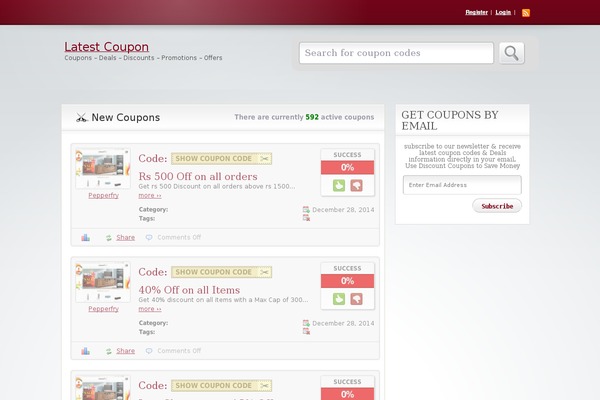Give thumbs up on Rs 500 Off coupon
Viewport: 600px width, 400px height.
pos(339,185)
